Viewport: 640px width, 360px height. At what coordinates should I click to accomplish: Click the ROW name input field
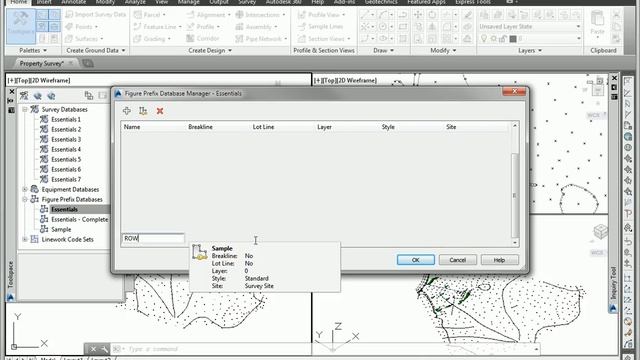click(153, 238)
